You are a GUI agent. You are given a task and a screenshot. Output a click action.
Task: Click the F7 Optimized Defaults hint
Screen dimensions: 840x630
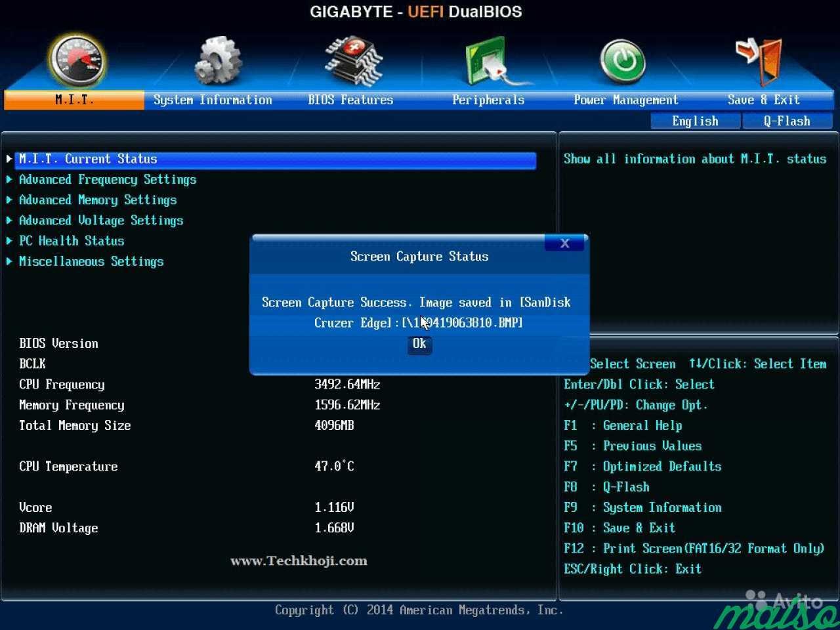click(642, 467)
